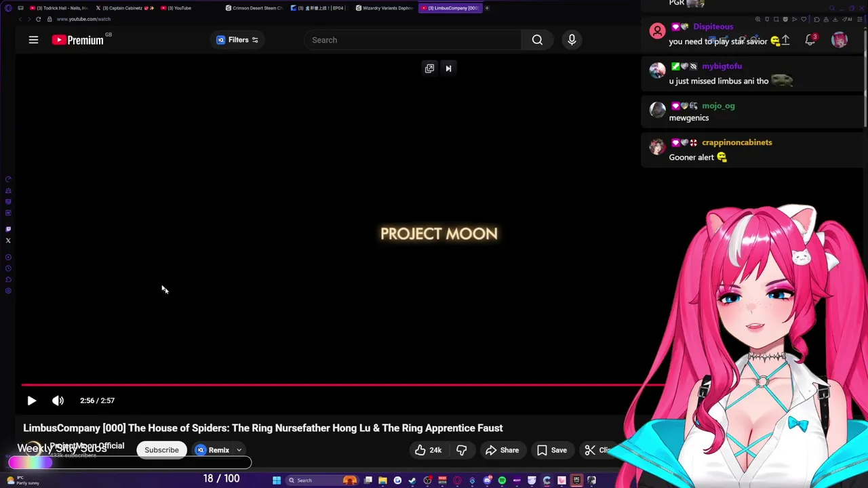Screen dimensions: 868x488
Task: Play the video with the play button
Action: 31,401
